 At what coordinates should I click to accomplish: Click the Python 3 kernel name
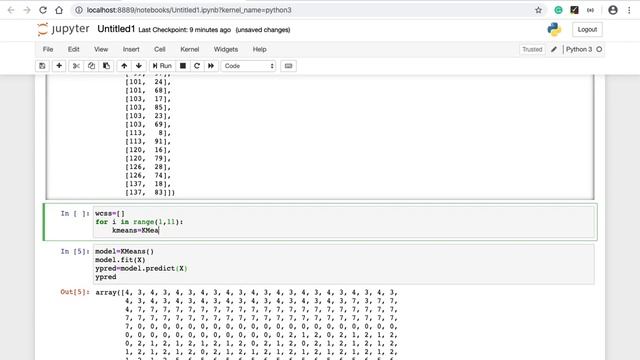[579, 49]
